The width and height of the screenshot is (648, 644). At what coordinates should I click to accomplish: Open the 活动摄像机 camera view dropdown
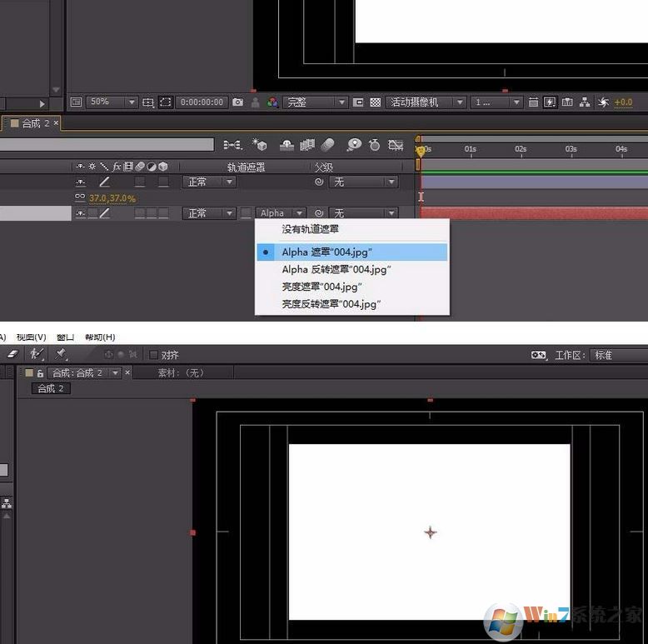click(x=425, y=102)
